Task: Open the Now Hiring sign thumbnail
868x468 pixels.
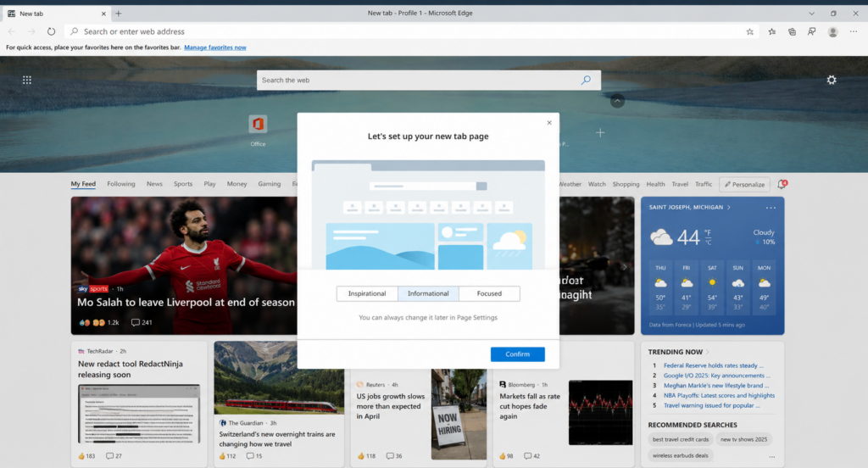Action: pyautogui.click(x=459, y=415)
